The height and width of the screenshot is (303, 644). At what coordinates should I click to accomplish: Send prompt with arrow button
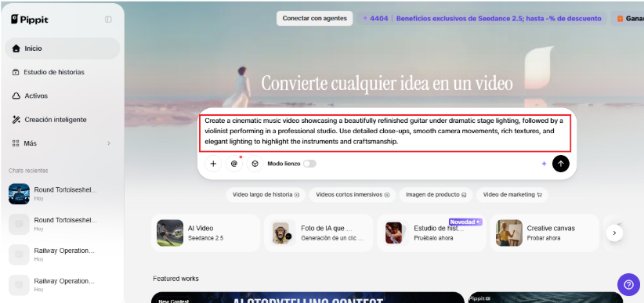[x=561, y=164]
